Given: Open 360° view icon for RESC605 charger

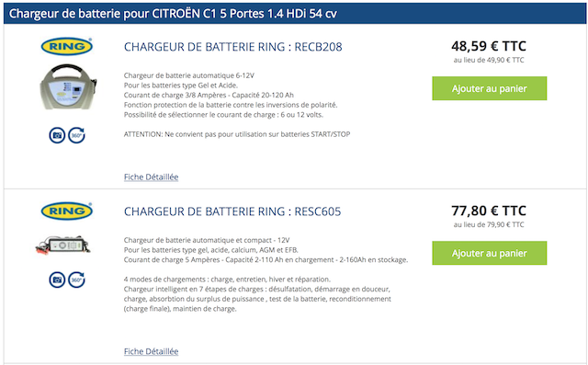Looking at the screenshot, I should tap(76, 279).
